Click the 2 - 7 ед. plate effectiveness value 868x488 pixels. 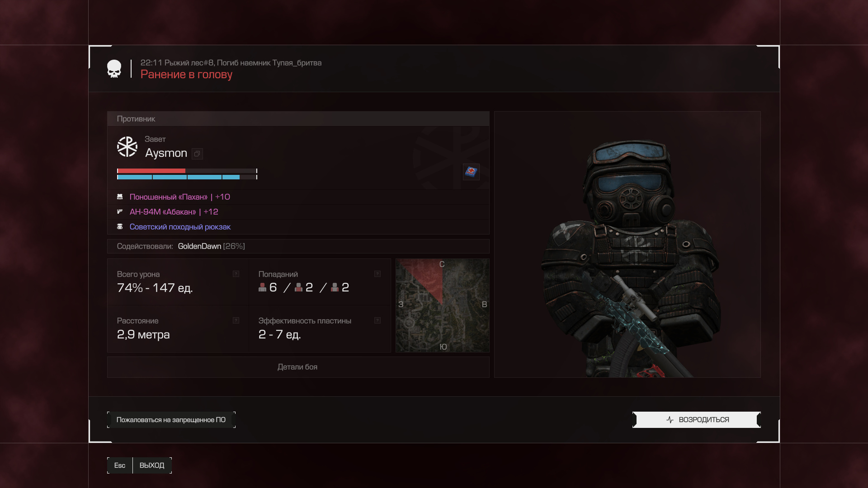279,334
